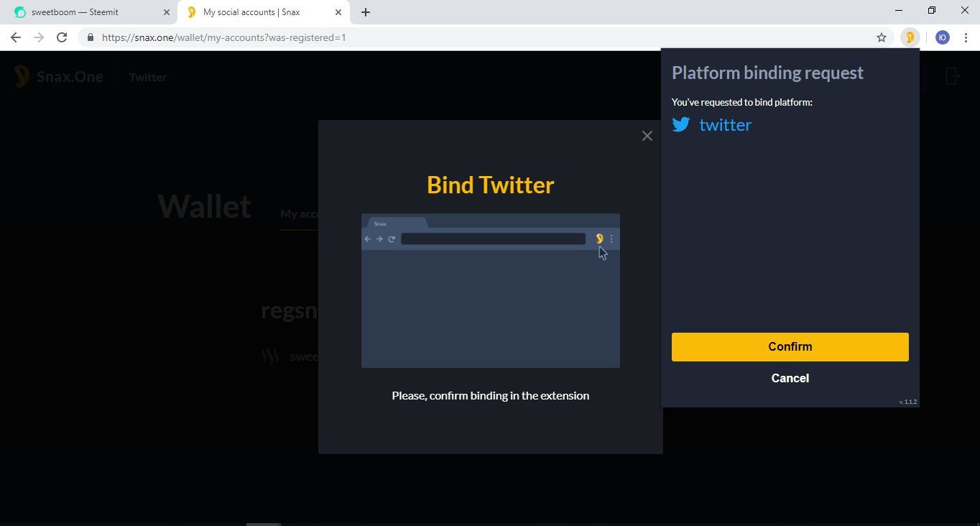
Task: Close the sweetboom — Steemit tab
Action: pyautogui.click(x=167, y=12)
